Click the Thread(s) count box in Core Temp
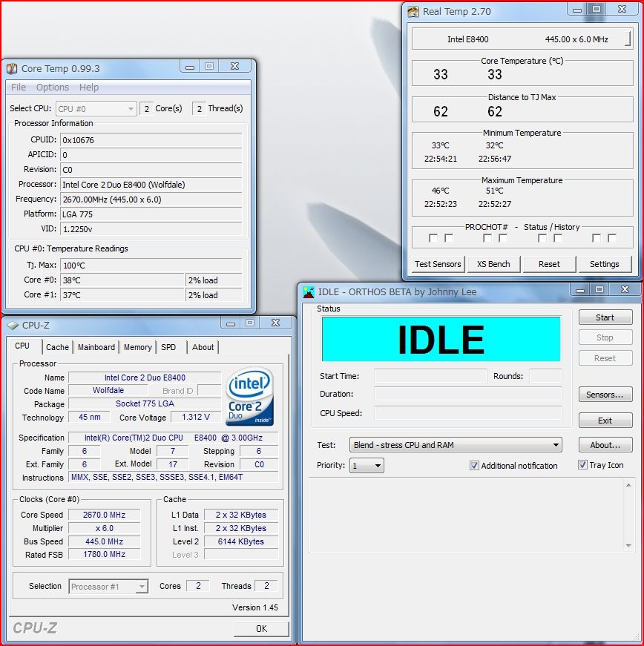This screenshot has height=646, width=644. (x=199, y=109)
